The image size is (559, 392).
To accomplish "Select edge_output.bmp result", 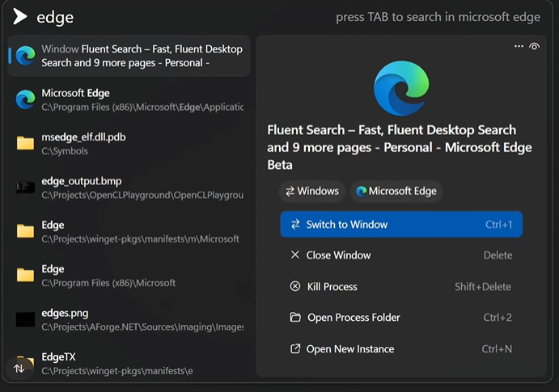I will pyautogui.click(x=129, y=188).
